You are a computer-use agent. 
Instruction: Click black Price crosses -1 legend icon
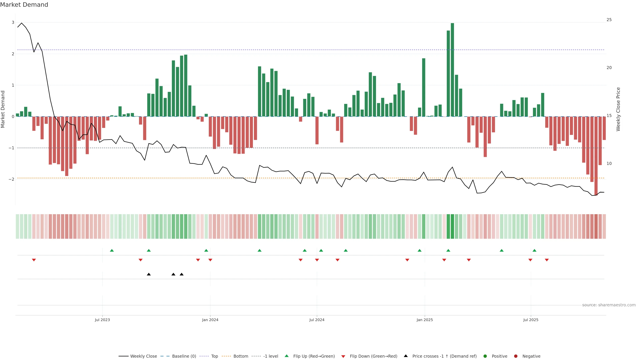(406, 356)
